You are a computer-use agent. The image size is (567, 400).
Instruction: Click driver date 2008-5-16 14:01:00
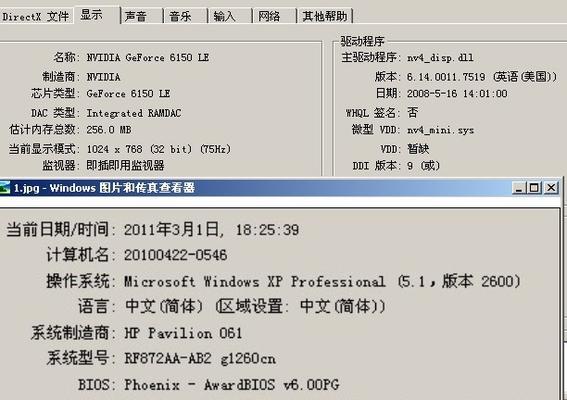click(x=457, y=94)
